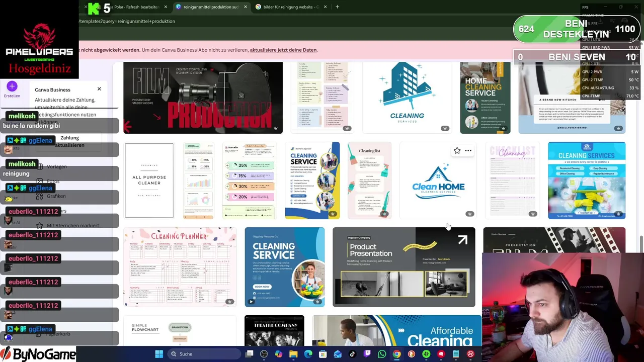644x362 pixels.
Task: Open Vorlagen in the Canva sidebar
Action: click(x=57, y=166)
